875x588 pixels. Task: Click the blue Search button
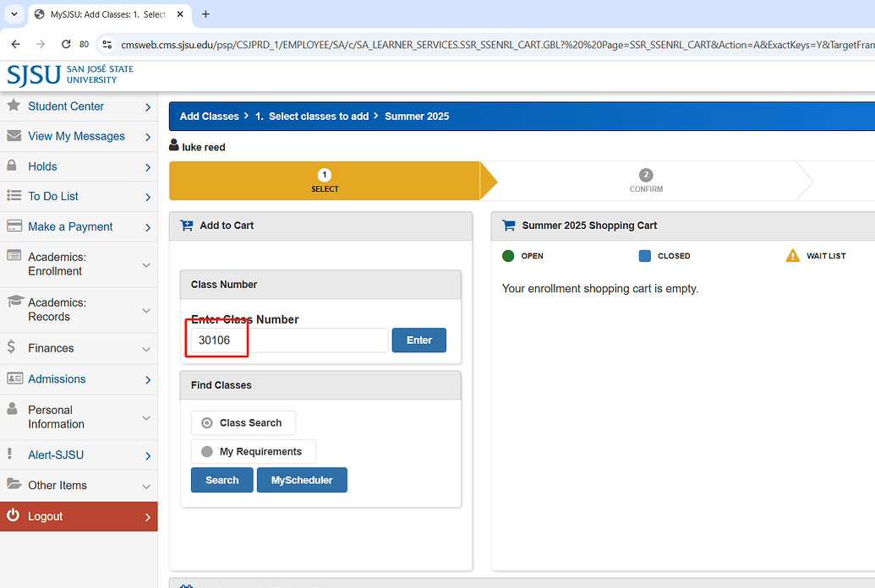[x=221, y=480]
